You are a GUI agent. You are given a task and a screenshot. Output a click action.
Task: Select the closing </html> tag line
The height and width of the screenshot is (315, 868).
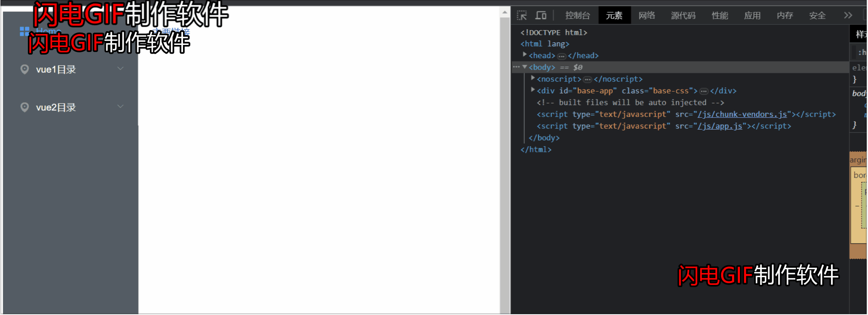[536, 150]
